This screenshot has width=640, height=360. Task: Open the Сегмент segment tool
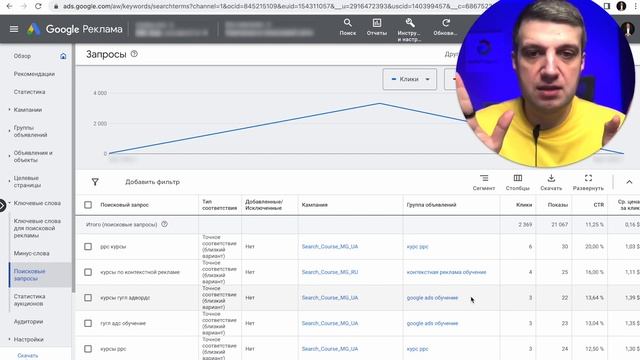coord(484,182)
